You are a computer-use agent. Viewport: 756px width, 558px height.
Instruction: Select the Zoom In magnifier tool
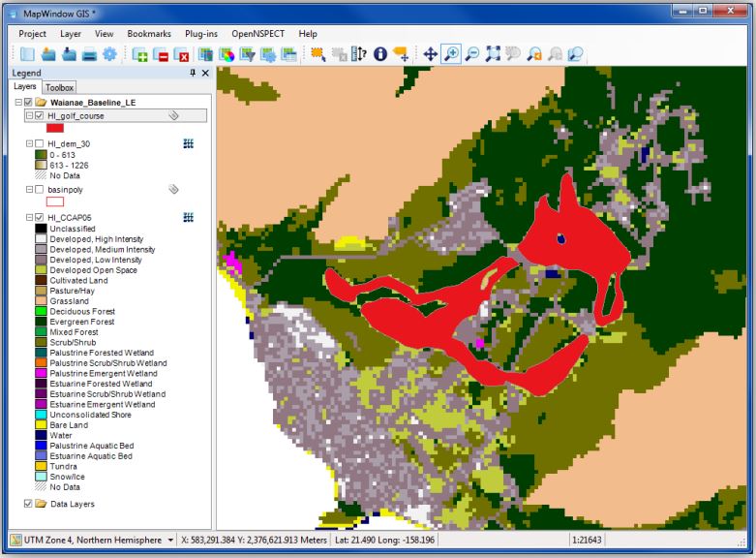click(451, 54)
